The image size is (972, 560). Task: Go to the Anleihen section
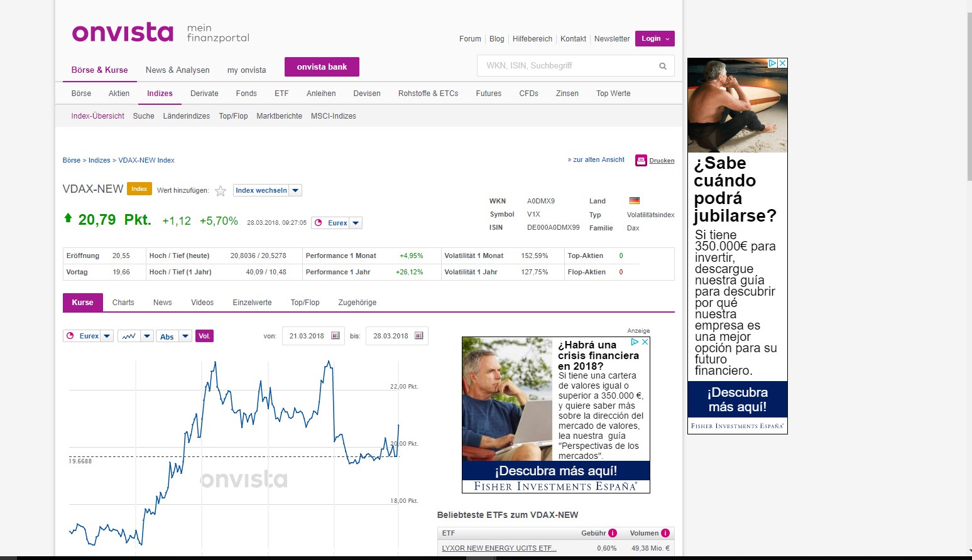pyautogui.click(x=321, y=94)
